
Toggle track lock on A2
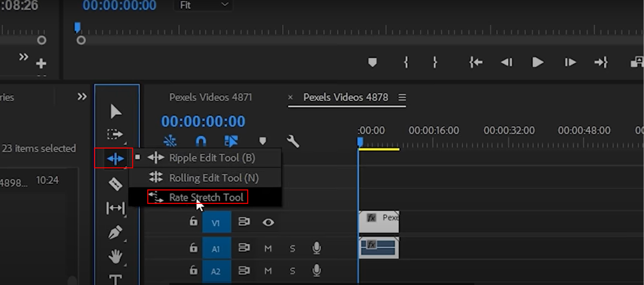(x=193, y=270)
